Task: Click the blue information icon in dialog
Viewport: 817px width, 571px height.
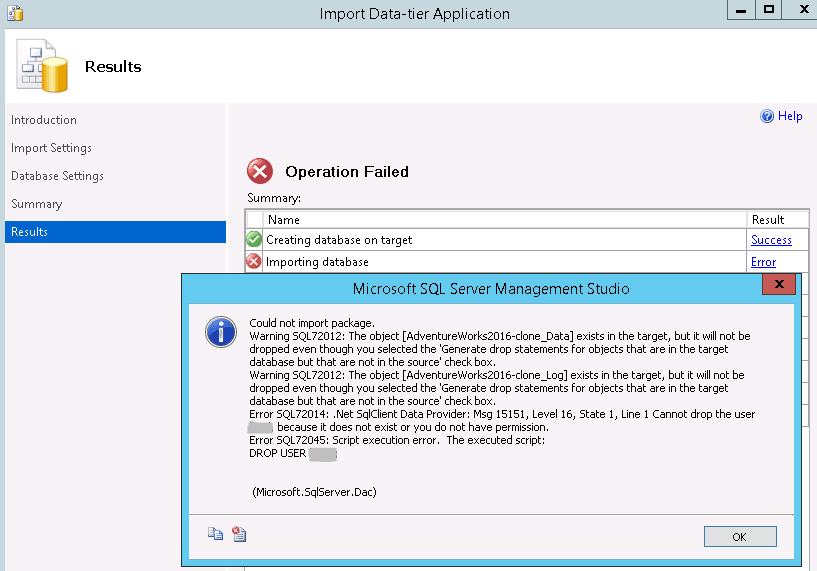Action: pos(221,332)
